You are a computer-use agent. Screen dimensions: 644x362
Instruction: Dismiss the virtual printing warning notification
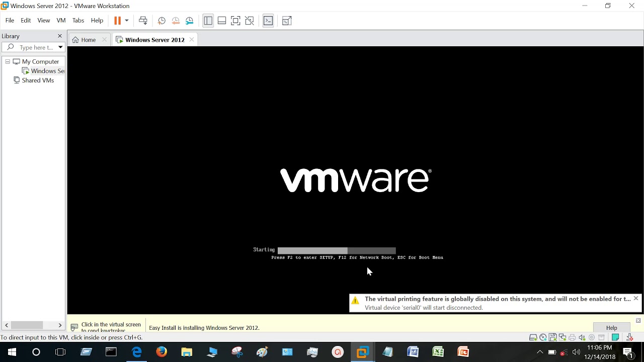click(x=636, y=299)
